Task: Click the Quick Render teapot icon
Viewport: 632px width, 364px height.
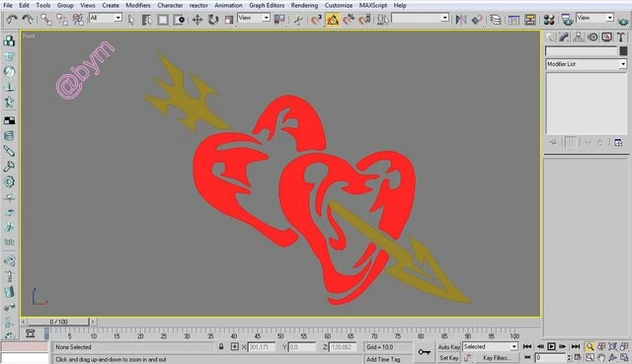Action: 623,20
